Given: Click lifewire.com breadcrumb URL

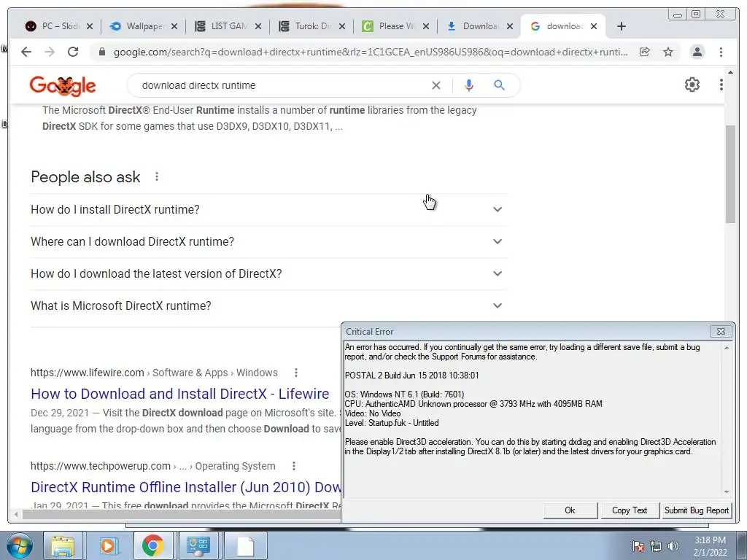Looking at the screenshot, I should point(88,373).
